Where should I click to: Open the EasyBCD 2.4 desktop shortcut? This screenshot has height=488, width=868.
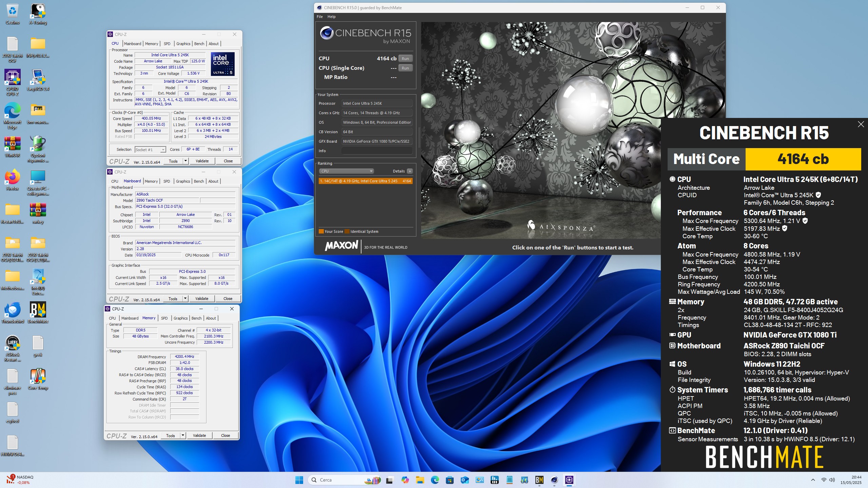[x=38, y=80]
